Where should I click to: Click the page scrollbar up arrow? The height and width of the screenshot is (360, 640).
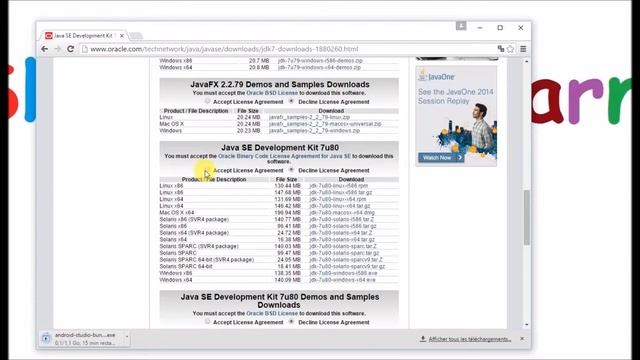point(527,61)
